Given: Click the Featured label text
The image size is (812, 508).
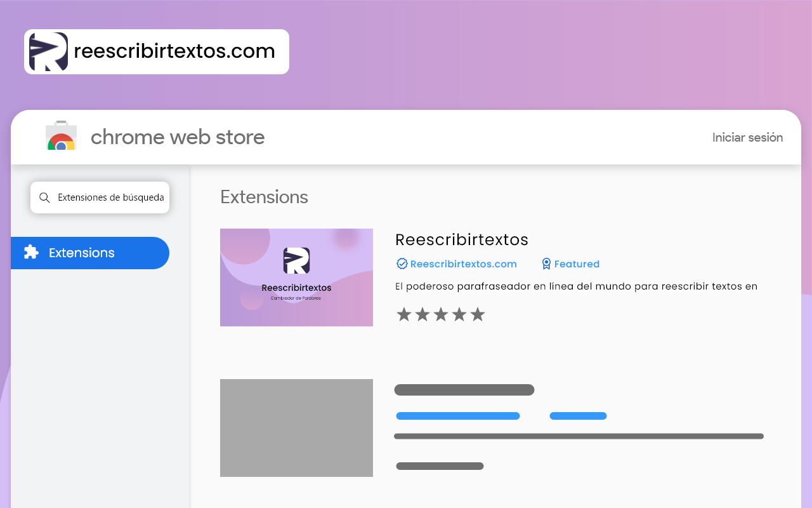Looking at the screenshot, I should pos(577,264).
